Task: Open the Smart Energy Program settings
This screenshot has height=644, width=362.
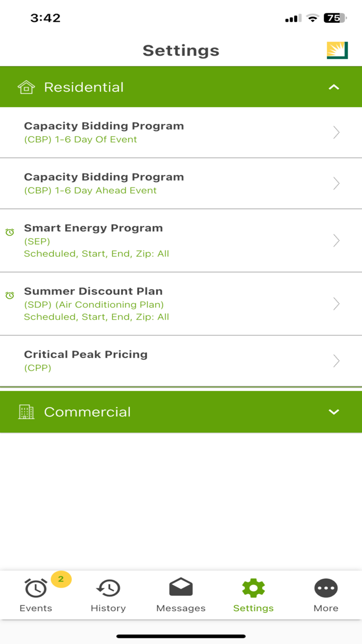Action: tap(181, 240)
